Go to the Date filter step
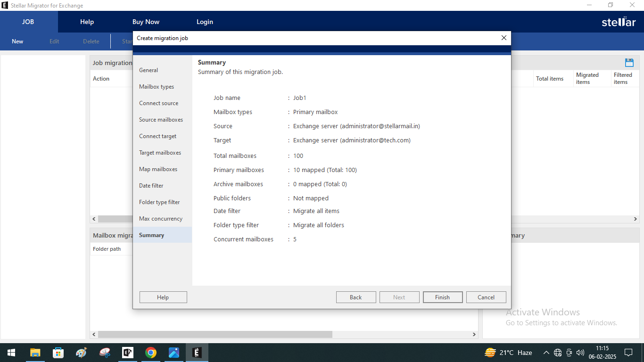Image resolution: width=644 pixels, height=362 pixels. tap(151, 186)
